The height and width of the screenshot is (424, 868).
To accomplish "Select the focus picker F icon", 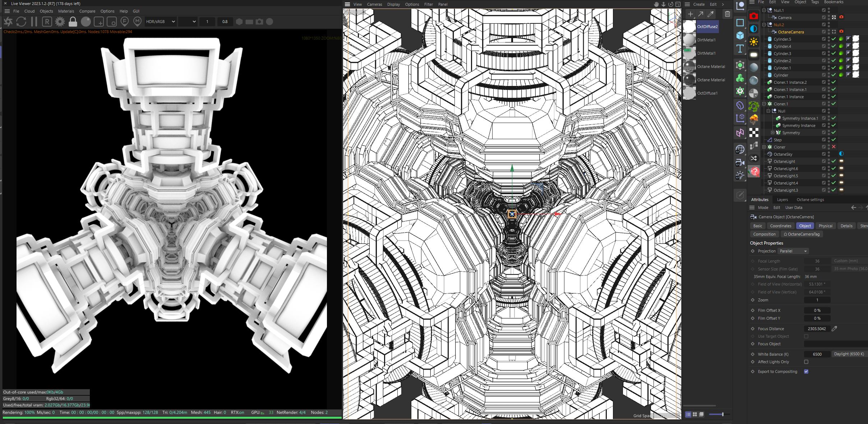I will coord(125,22).
